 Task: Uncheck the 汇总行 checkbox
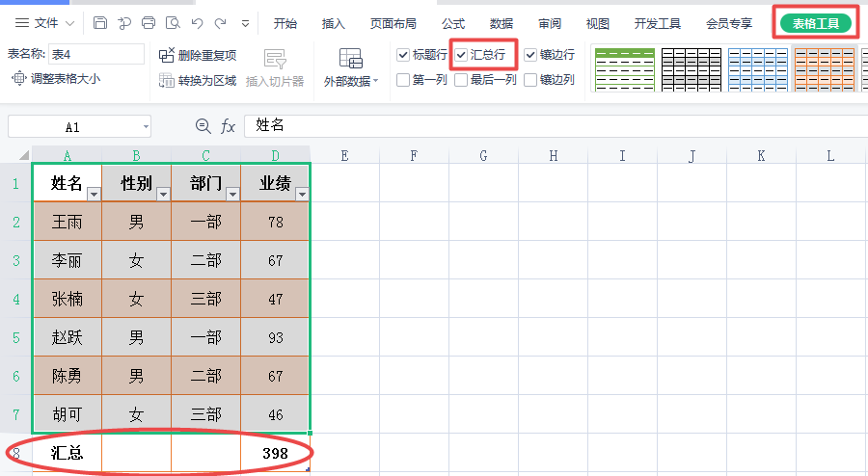click(x=461, y=55)
